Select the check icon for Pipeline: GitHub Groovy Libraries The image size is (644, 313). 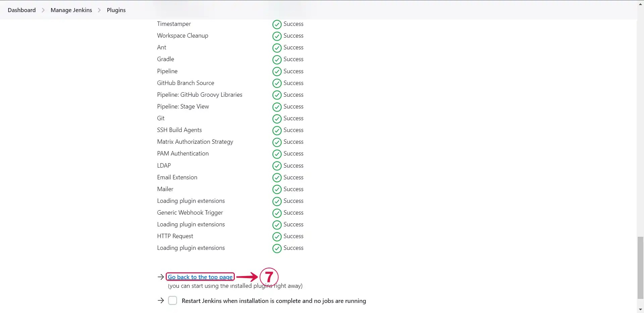(x=277, y=95)
